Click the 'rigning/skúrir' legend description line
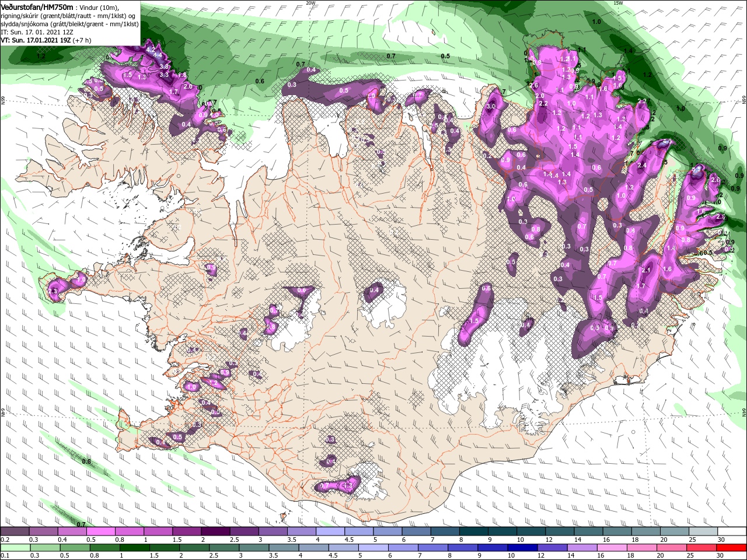 [x=68, y=16]
